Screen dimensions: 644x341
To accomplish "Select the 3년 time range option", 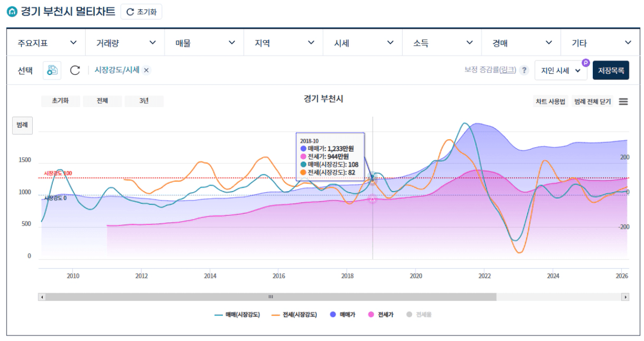I will (x=143, y=101).
